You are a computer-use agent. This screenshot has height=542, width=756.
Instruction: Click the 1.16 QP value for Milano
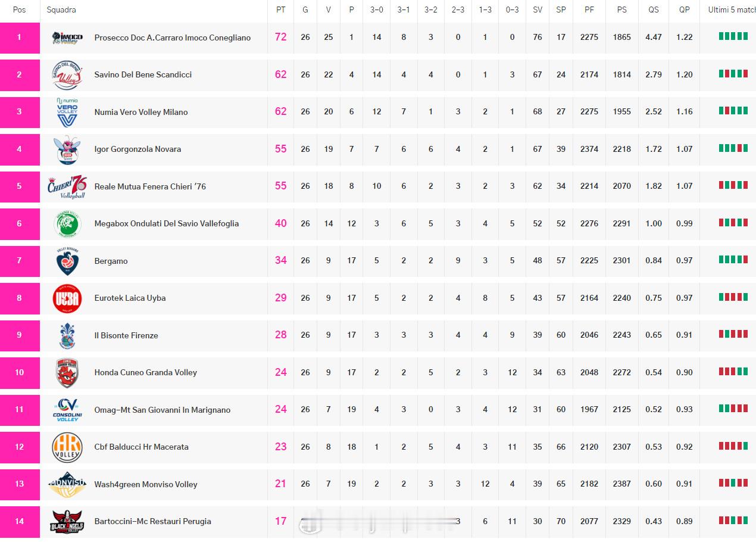[685, 112]
